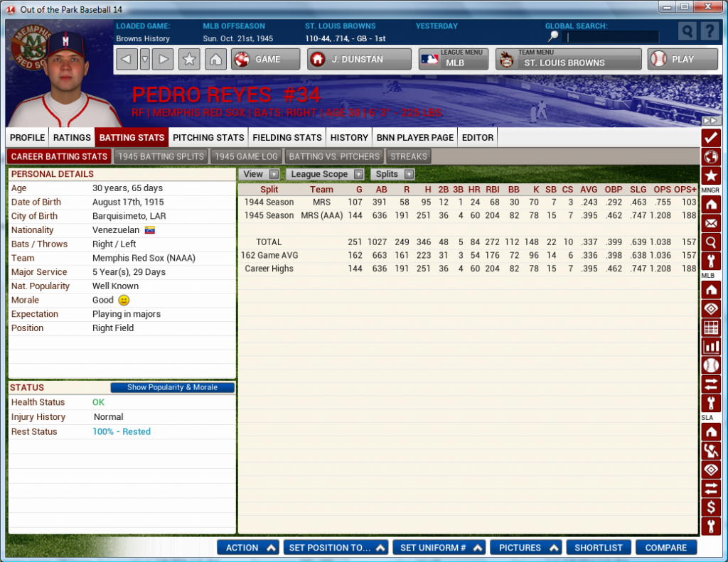Open the bar chart statistics icon

click(710, 347)
